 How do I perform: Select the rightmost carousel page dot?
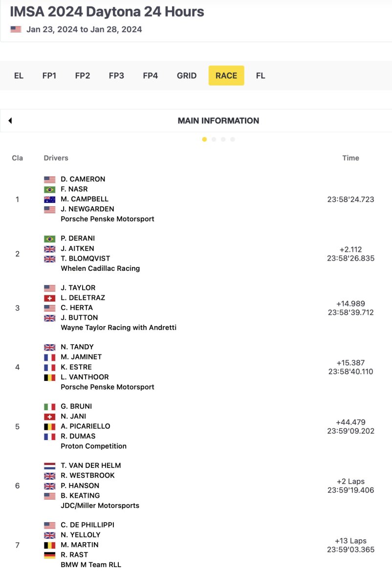233,139
